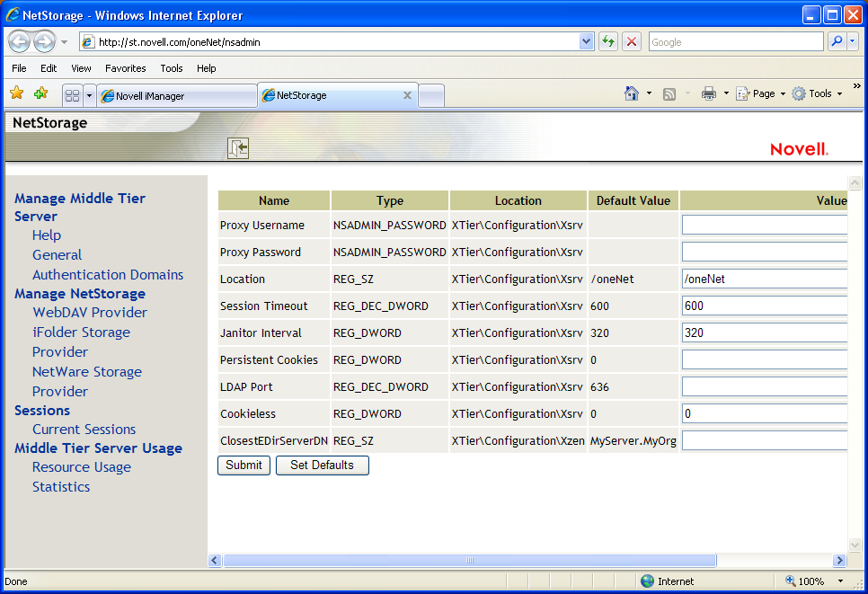Click the Proxy Username value field

(x=764, y=225)
